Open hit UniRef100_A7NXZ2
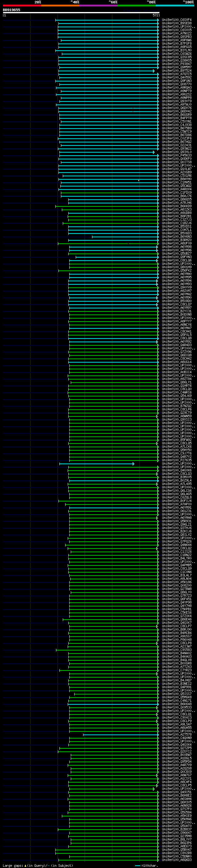This screenshot has width=197, height=868. (177, 33)
